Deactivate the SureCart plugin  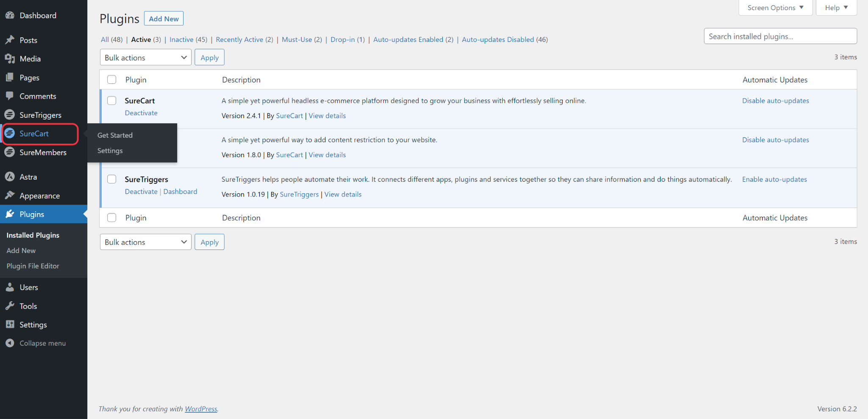tap(141, 113)
